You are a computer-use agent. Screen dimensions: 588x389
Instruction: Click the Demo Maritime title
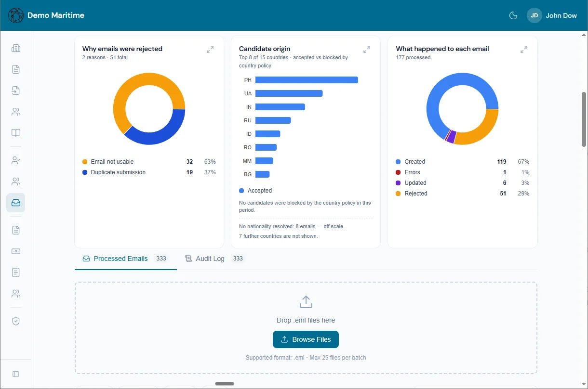pyautogui.click(x=56, y=15)
